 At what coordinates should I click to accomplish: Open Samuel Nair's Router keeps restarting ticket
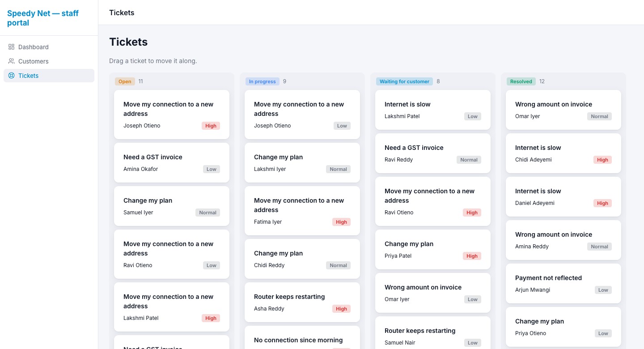(x=433, y=332)
